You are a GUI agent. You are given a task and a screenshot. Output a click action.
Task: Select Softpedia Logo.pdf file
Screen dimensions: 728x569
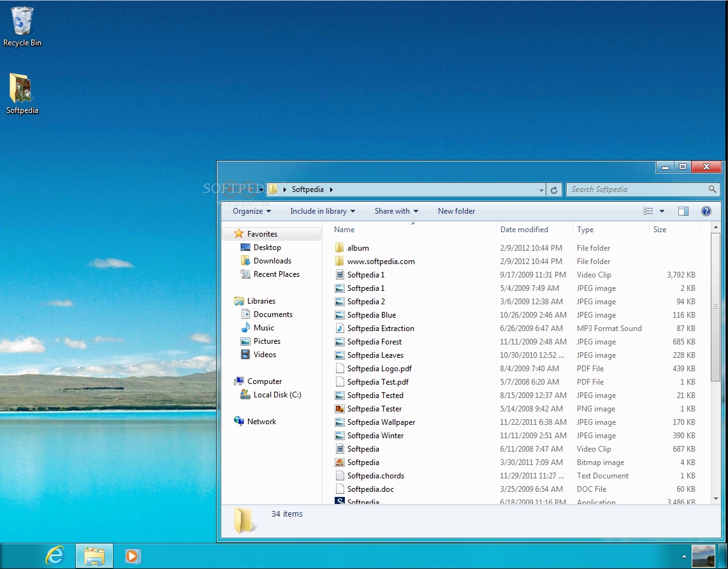click(x=379, y=369)
